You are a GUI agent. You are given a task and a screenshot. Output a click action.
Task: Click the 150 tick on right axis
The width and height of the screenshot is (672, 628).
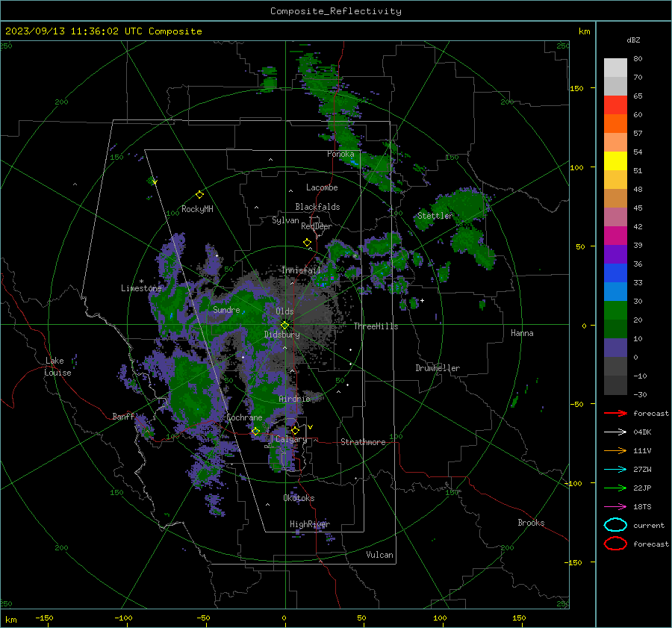577,88
